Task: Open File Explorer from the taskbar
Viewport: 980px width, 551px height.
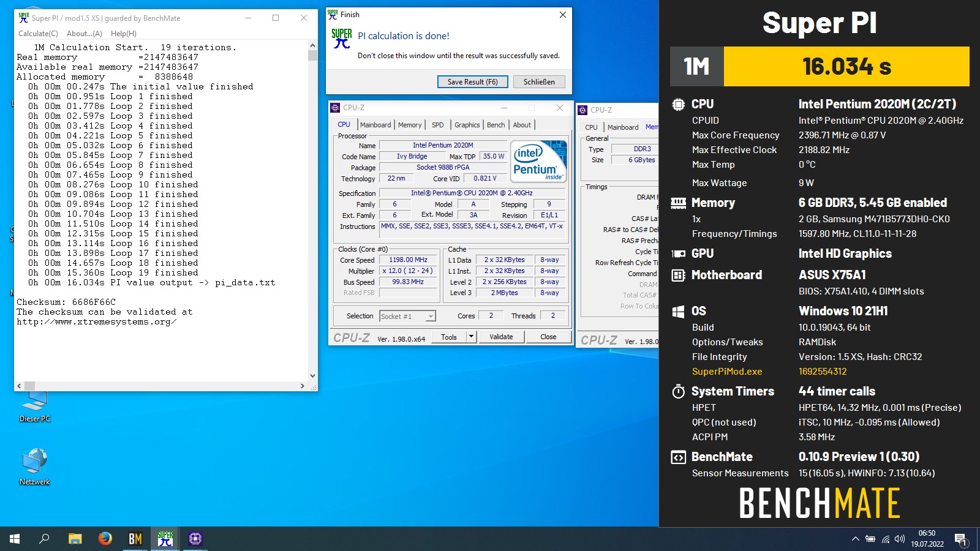Action: tap(75, 539)
